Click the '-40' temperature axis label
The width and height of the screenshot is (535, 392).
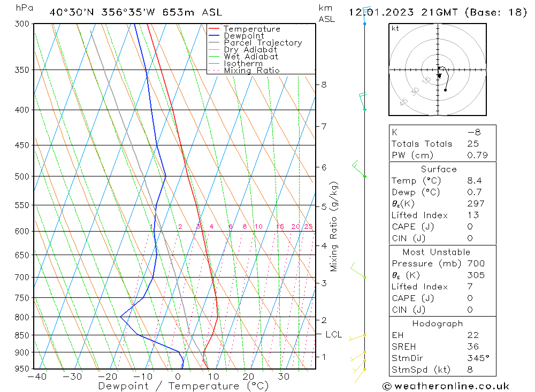click(37, 377)
